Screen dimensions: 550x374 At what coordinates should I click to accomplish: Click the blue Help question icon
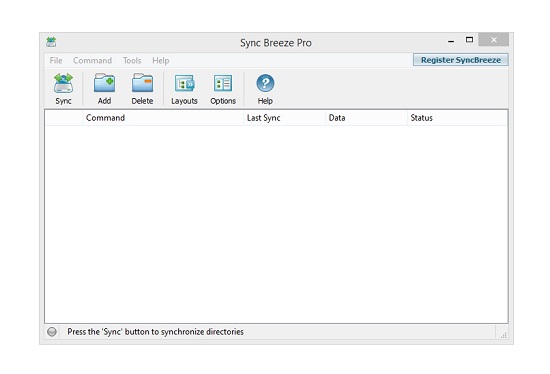coord(265,83)
